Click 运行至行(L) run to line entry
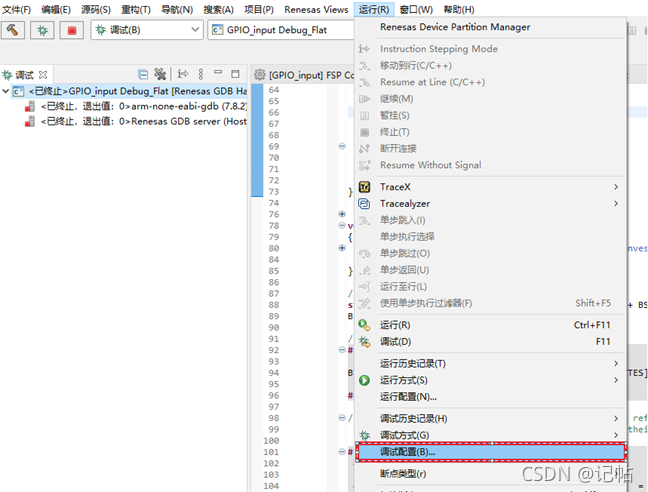Screen dimensions: 648x492 [491, 286]
